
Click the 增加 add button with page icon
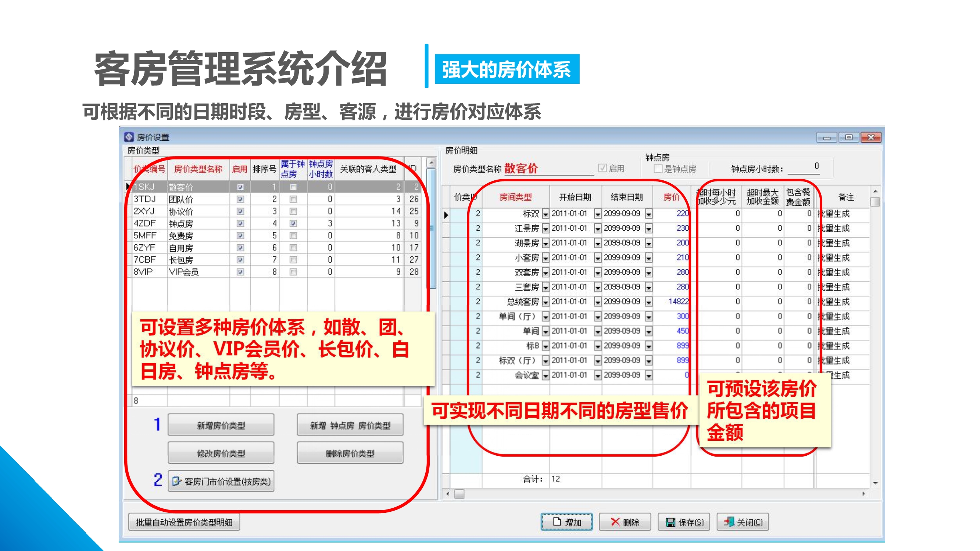coord(566,522)
